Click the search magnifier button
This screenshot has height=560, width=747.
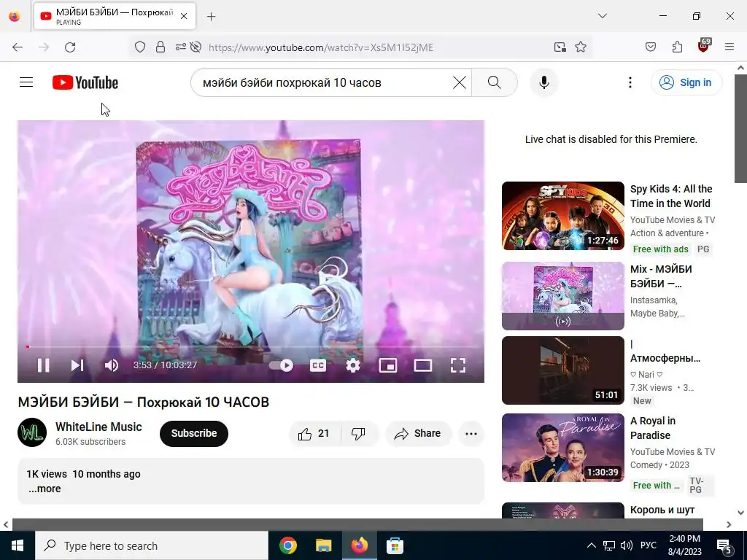[x=495, y=82]
